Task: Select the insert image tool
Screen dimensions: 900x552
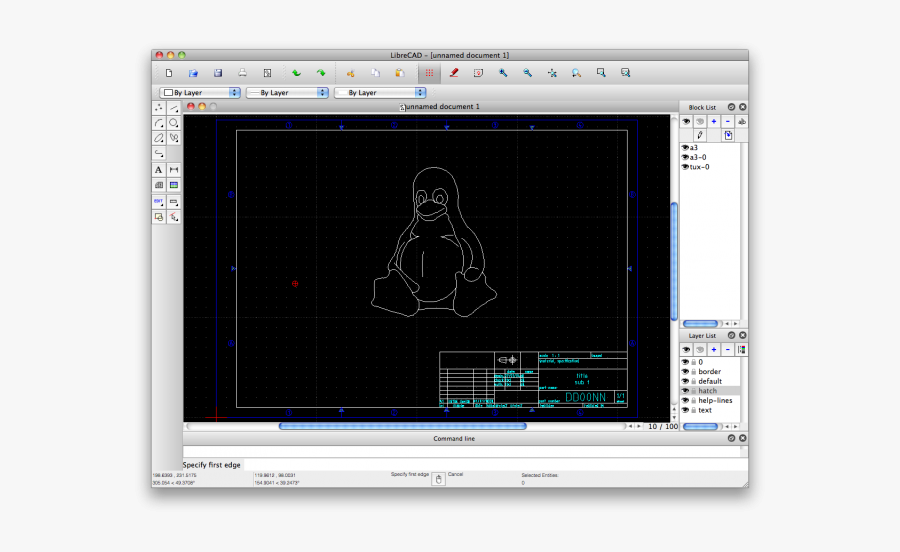Action: [174, 185]
